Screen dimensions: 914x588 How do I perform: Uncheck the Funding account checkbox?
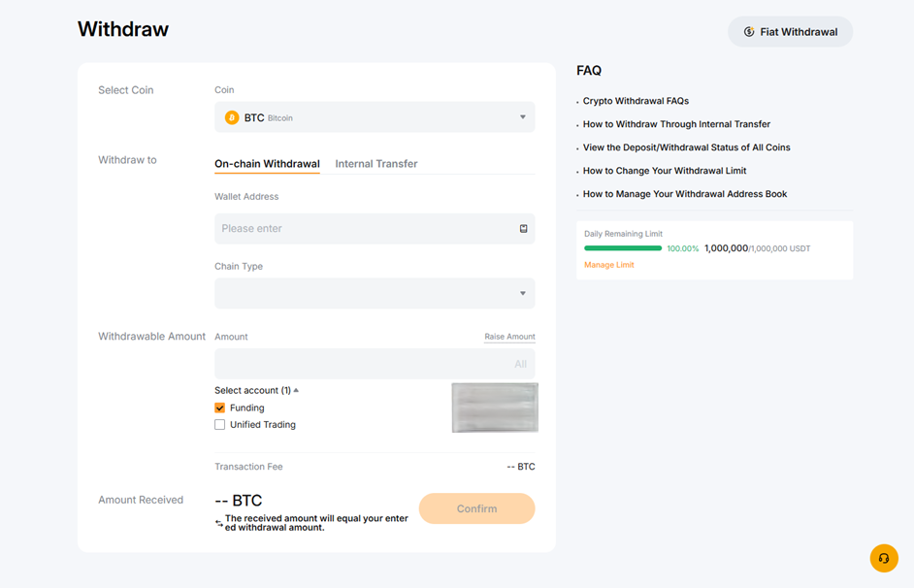click(x=220, y=408)
